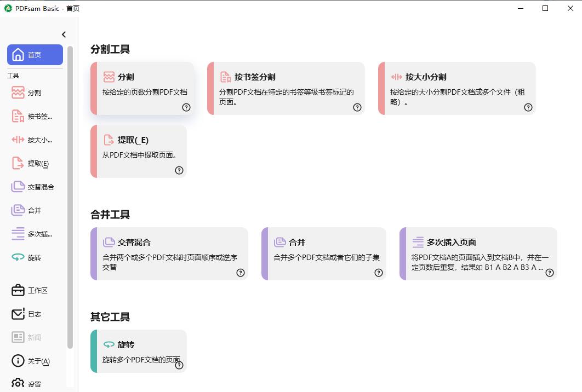Open the 旋转 tool in the sidebar
This screenshot has width=582, height=392.
pos(18,257)
